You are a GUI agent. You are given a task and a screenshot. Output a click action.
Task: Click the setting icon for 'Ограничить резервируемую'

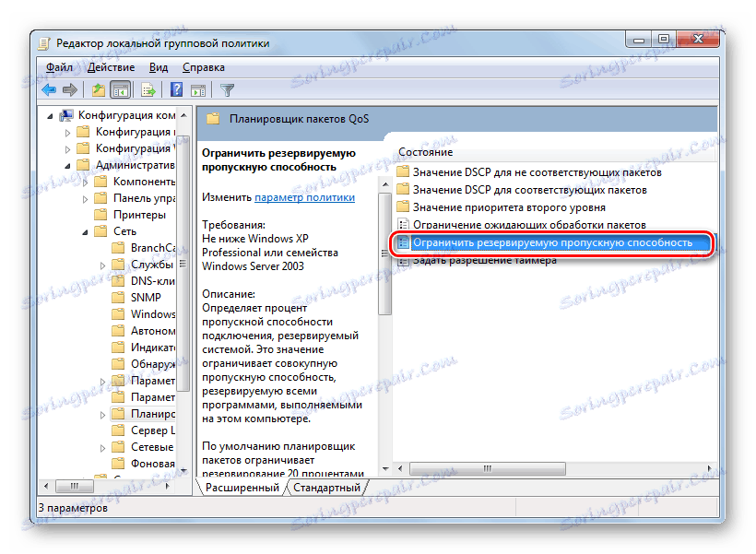point(403,242)
